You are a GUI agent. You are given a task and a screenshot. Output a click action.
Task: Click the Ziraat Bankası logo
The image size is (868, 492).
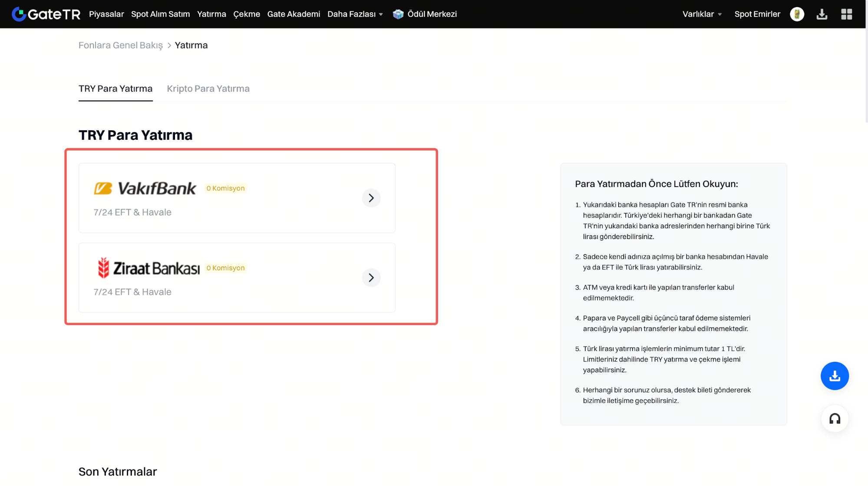click(149, 268)
